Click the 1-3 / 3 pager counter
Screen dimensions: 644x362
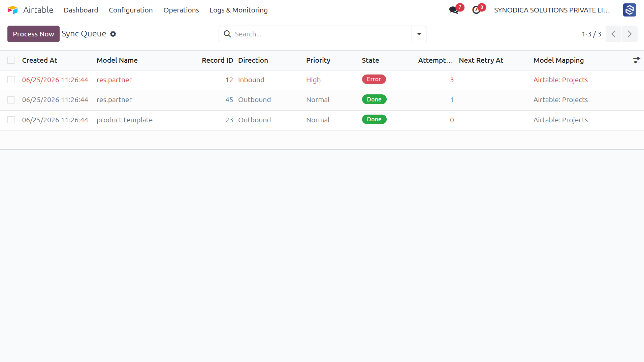[x=591, y=34]
